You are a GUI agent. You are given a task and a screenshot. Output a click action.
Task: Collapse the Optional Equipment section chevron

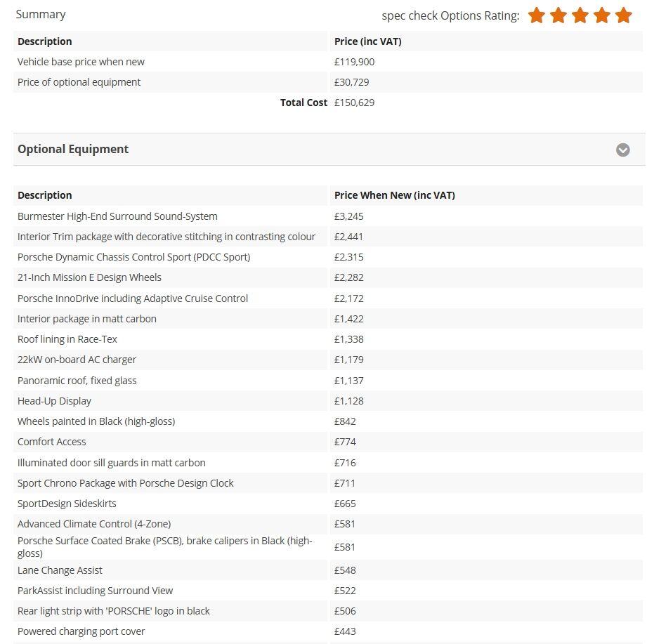coord(622,150)
